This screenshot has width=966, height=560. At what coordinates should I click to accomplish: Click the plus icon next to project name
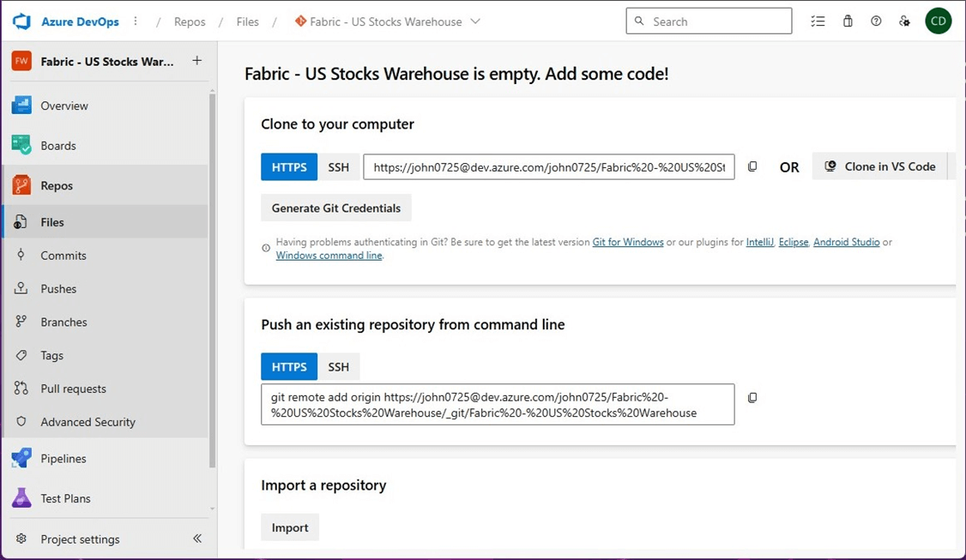(x=197, y=61)
